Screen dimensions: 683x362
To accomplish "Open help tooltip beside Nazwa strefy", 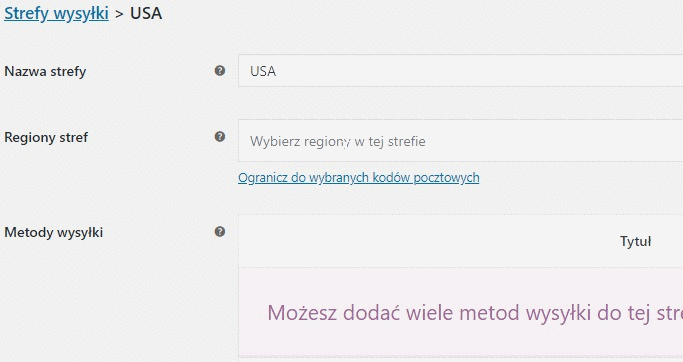I will [220, 71].
